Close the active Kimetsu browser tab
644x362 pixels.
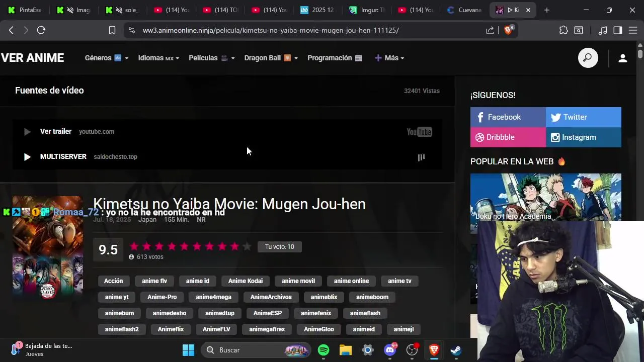coord(528,10)
